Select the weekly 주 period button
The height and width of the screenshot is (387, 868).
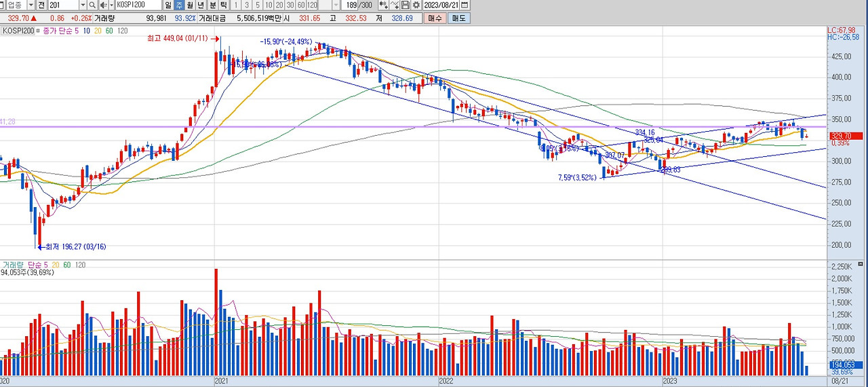pos(179,5)
